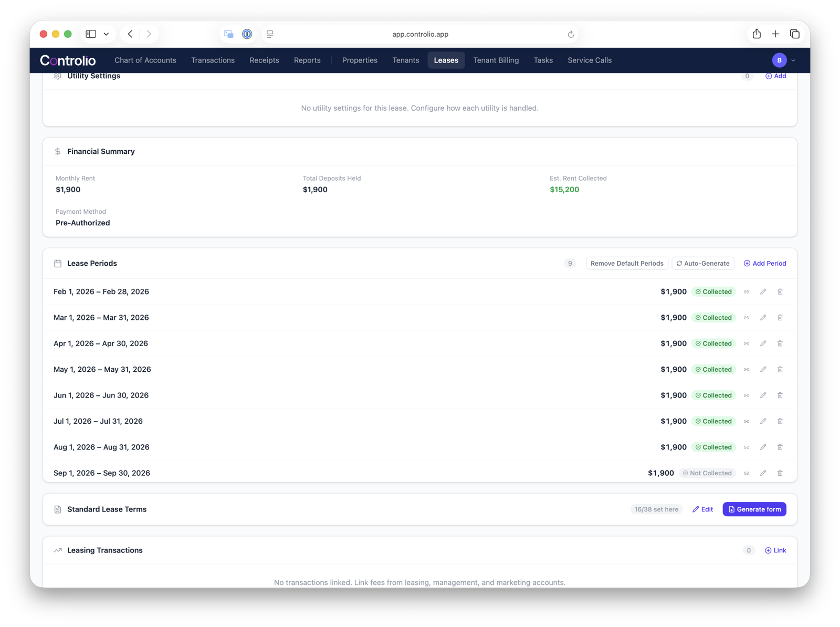Add a utility setting
This screenshot has height=627, width=840.
[x=775, y=76]
